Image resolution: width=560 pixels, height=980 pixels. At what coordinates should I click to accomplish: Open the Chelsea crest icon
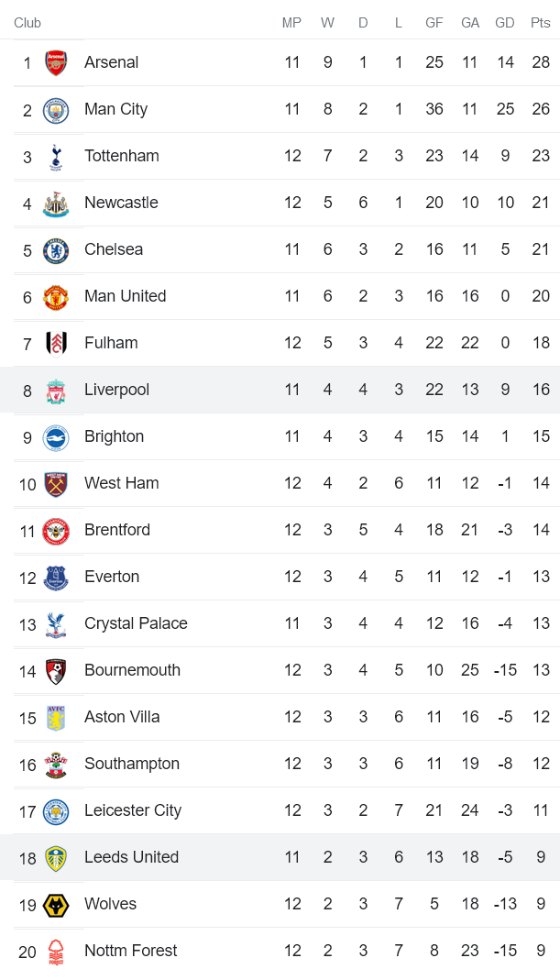coord(56,249)
